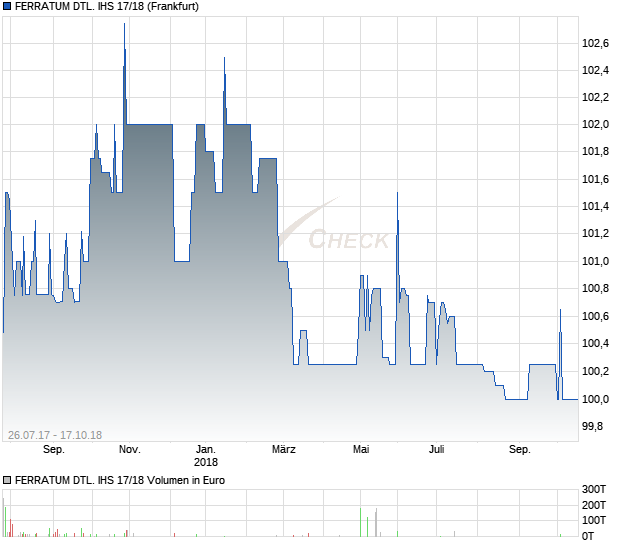The image size is (620, 546).
Task: Click the '102,0' price axis label
Action: point(595,124)
